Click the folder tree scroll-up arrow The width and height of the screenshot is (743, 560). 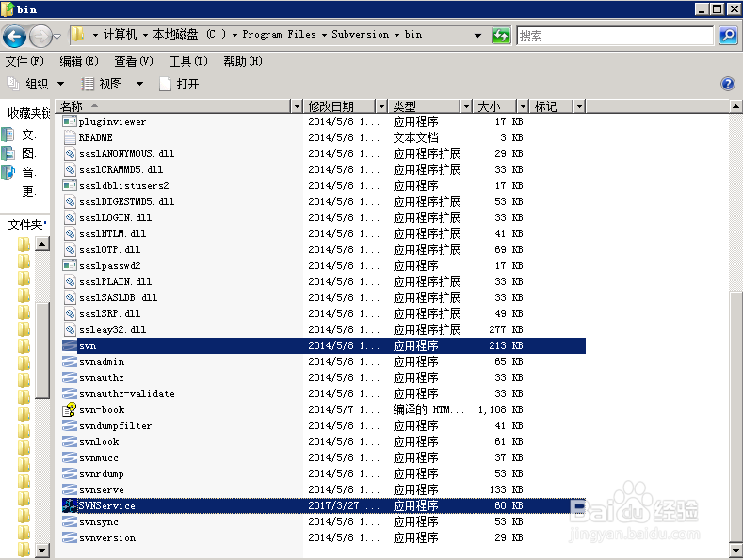(x=42, y=244)
